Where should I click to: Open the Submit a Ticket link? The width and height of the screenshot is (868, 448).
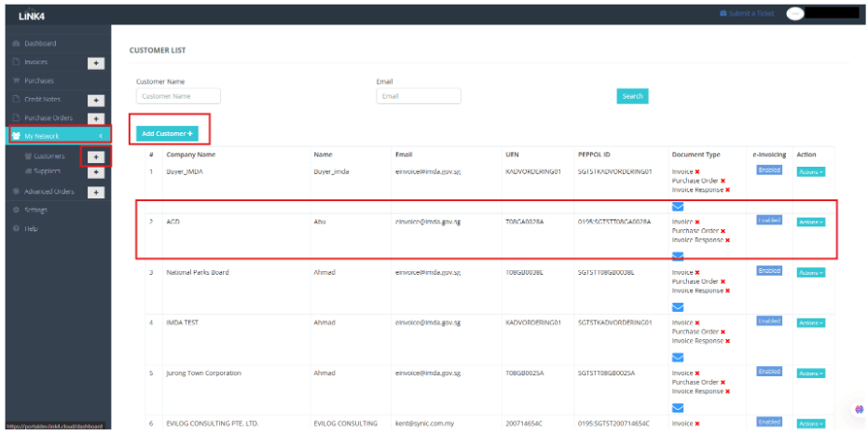tap(751, 13)
